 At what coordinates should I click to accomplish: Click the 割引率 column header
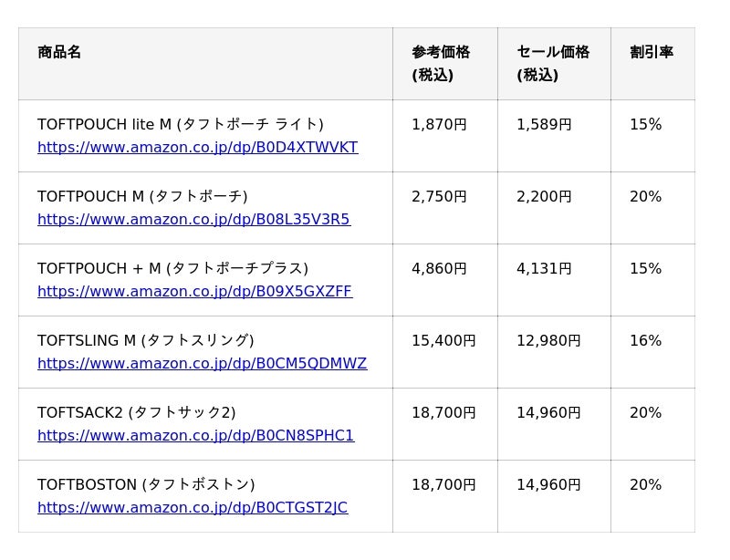pyautogui.click(x=652, y=52)
